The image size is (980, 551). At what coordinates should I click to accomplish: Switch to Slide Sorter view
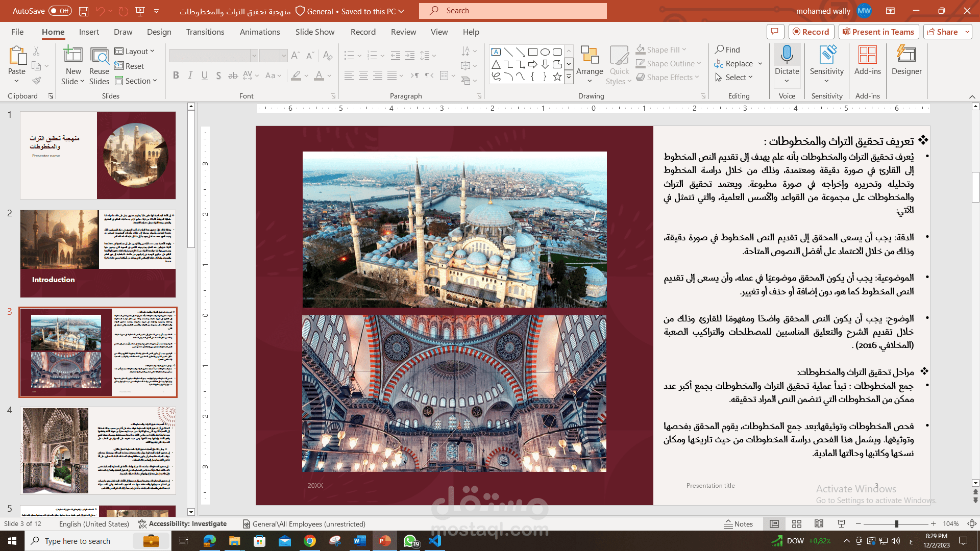point(796,524)
